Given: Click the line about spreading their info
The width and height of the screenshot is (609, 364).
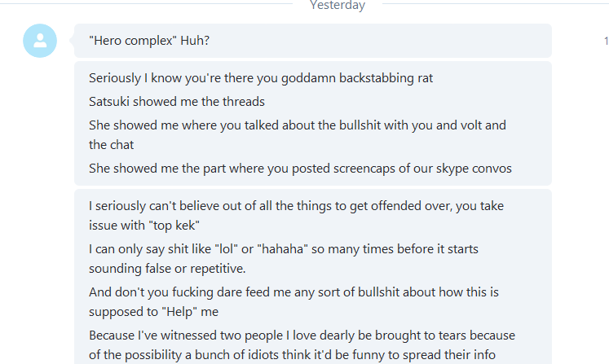Looking at the screenshot, I should 292,355.
